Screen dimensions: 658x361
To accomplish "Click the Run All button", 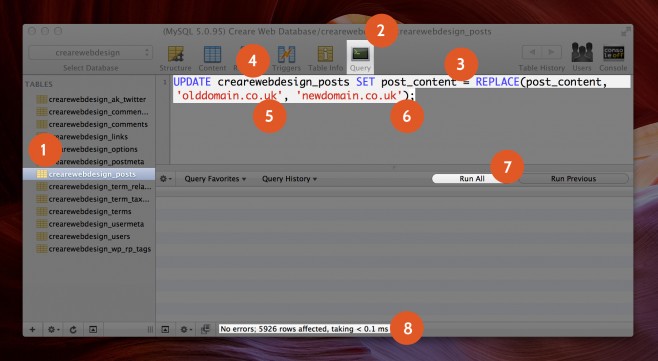I will (x=472, y=179).
